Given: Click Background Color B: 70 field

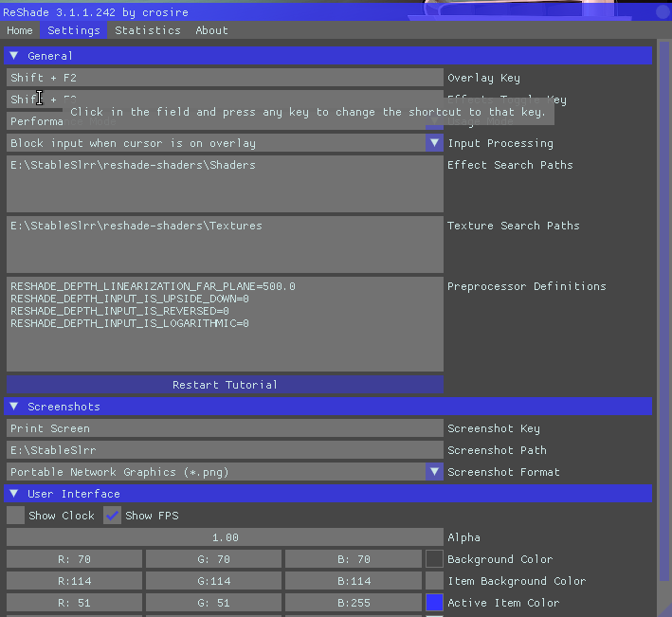Looking at the screenshot, I should 354,559.
